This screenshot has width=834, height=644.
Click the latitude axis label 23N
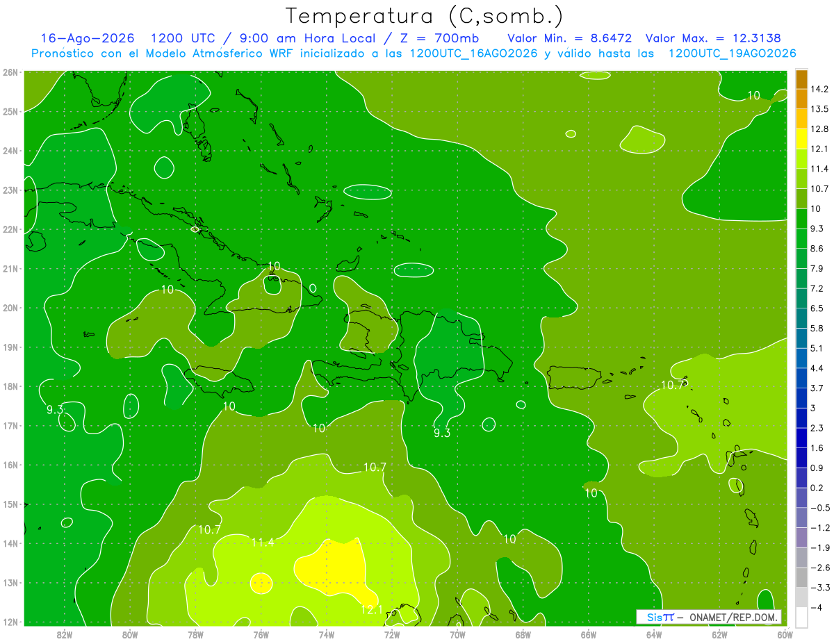[10, 190]
